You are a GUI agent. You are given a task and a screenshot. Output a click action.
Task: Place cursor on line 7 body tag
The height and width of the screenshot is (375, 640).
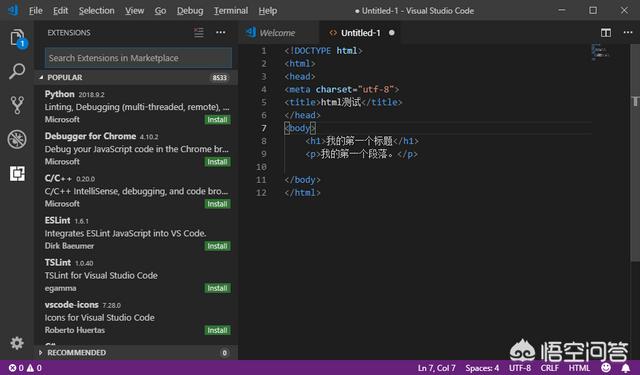click(300, 128)
